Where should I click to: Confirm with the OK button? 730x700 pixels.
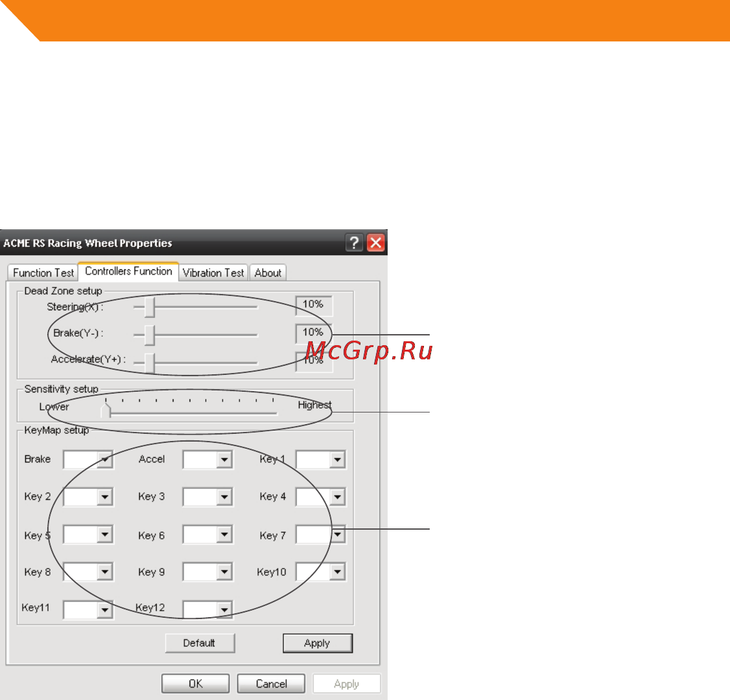[195, 684]
